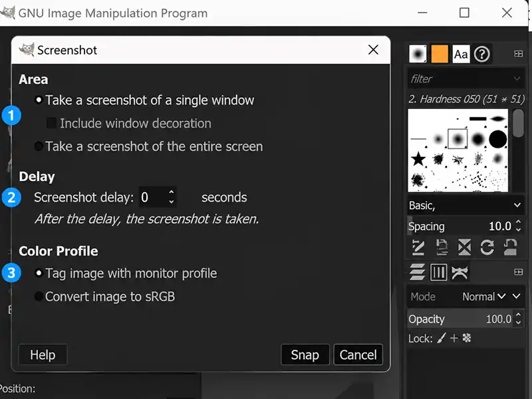
Task: Click the rightmost chevron in the Mode row
Action: click(x=517, y=297)
